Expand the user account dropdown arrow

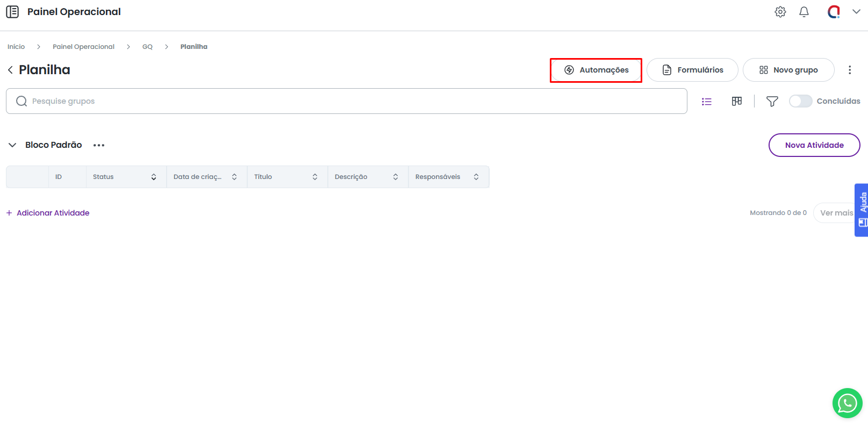point(856,12)
